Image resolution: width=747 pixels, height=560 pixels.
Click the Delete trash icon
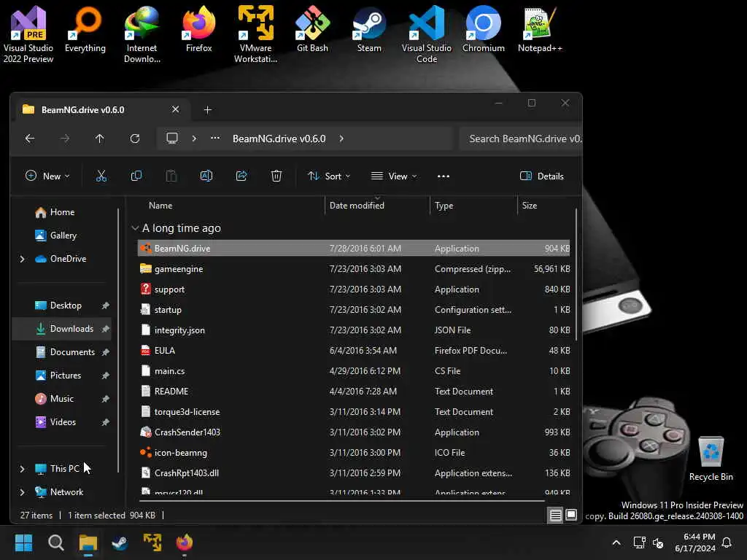tap(276, 176)
